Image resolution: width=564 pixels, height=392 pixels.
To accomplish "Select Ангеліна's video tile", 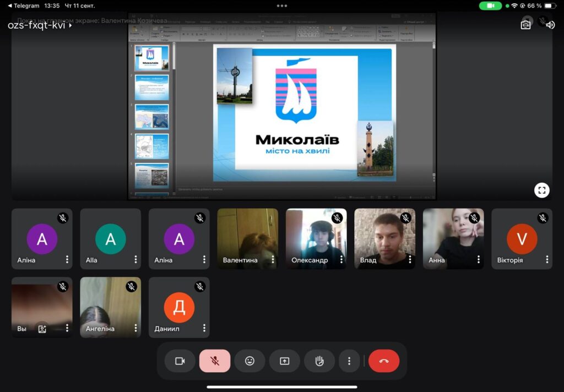I will click(110, 307).
